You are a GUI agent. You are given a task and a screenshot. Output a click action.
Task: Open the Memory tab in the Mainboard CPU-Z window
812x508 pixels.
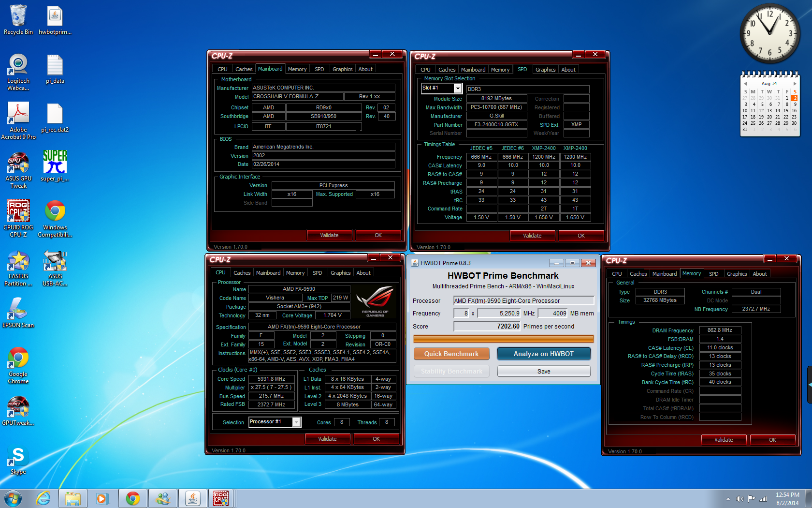(297, 69)
